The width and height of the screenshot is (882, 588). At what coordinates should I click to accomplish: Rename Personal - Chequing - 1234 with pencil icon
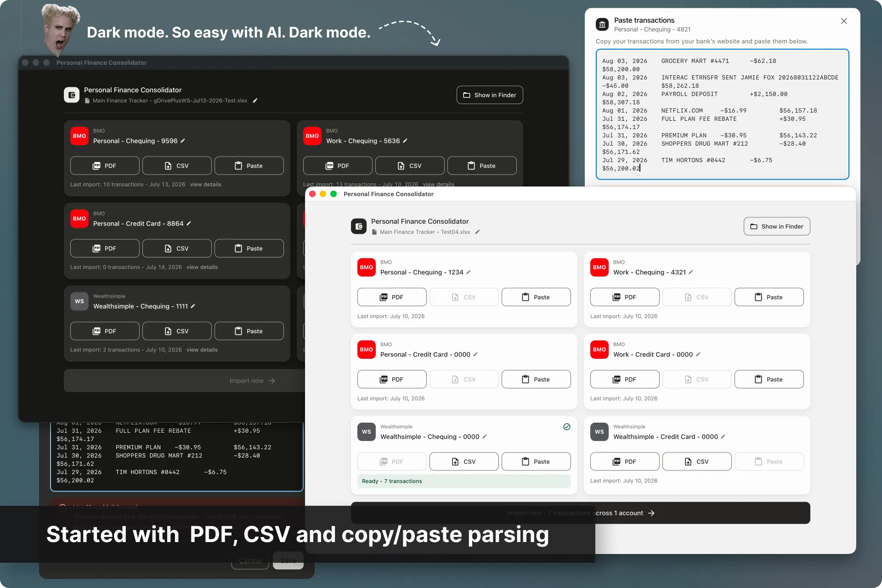tap(469, 272)
